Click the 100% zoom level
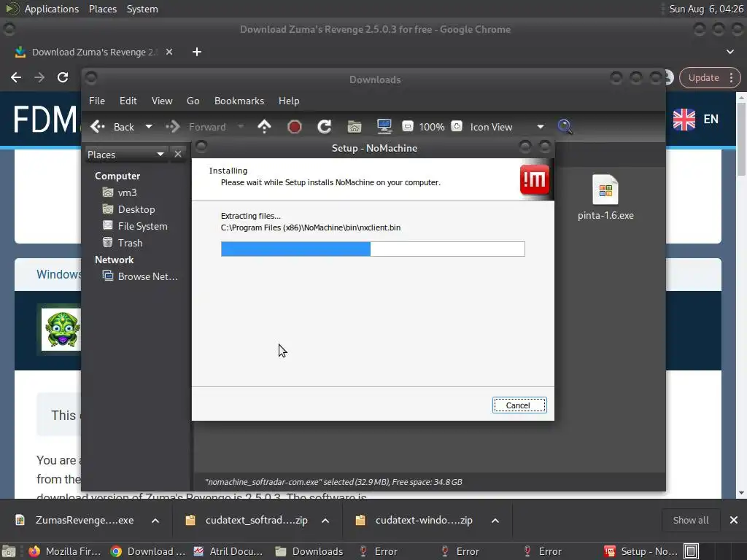747x560 pixels. tap(432, 127)
